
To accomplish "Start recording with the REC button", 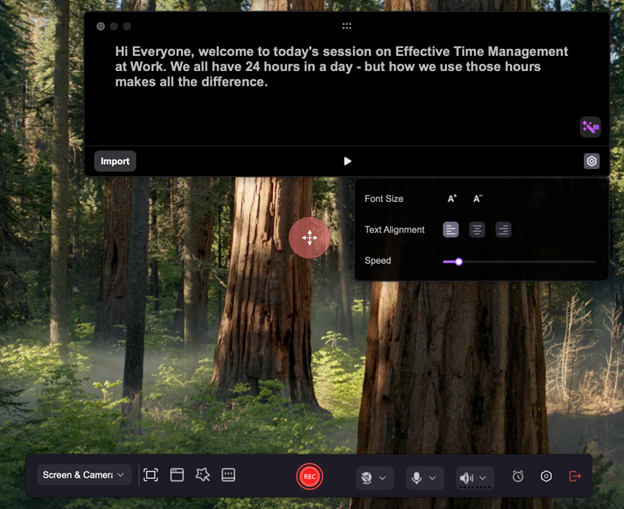I will 310,476.
